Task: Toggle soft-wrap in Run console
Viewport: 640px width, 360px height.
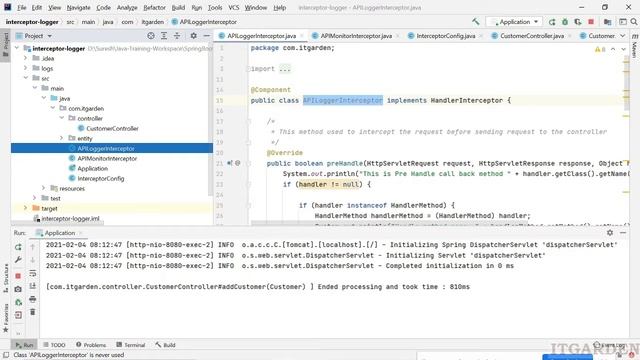Action: (33, 273)
